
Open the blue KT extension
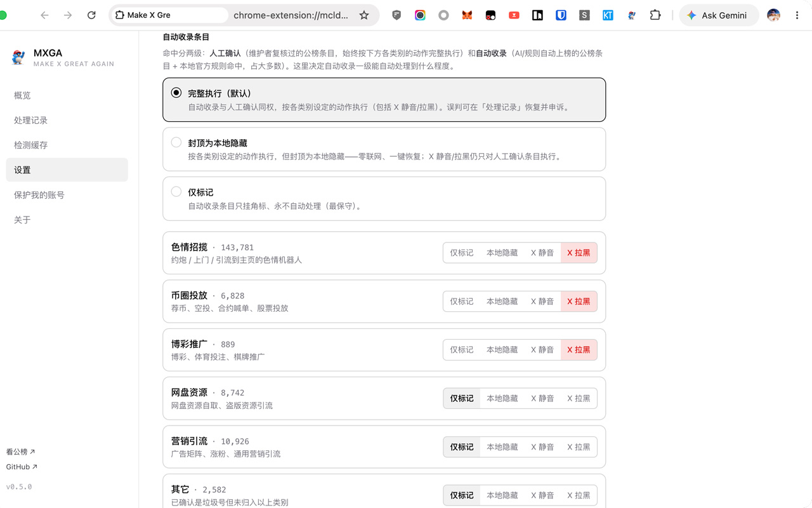(x=608, y=15)
